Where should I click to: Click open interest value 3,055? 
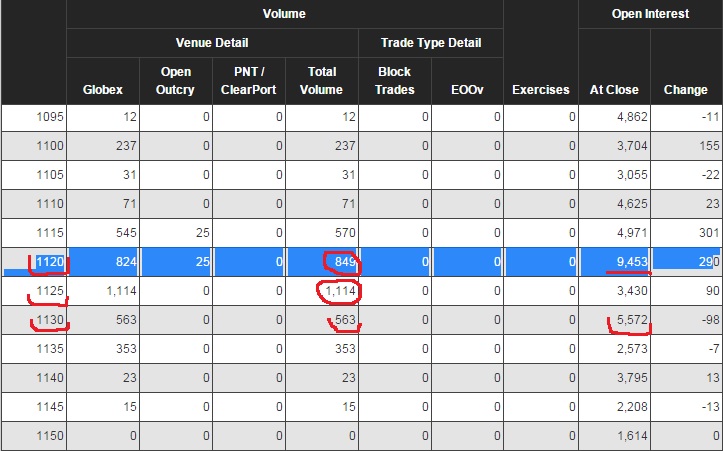632,175
